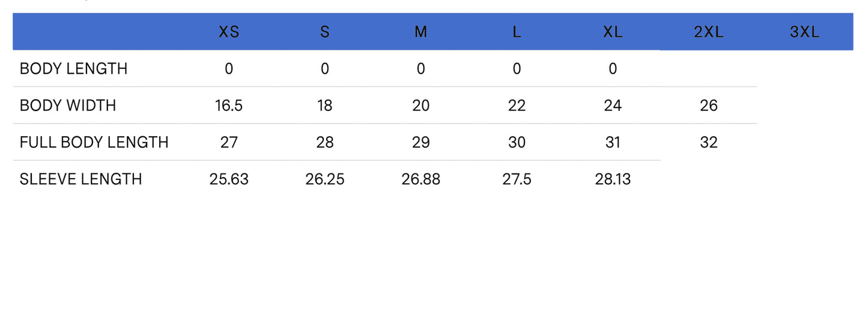Click the BODY WIDTH row label
The height and width of the screenshot is (321, 868).
click(69, 106)
